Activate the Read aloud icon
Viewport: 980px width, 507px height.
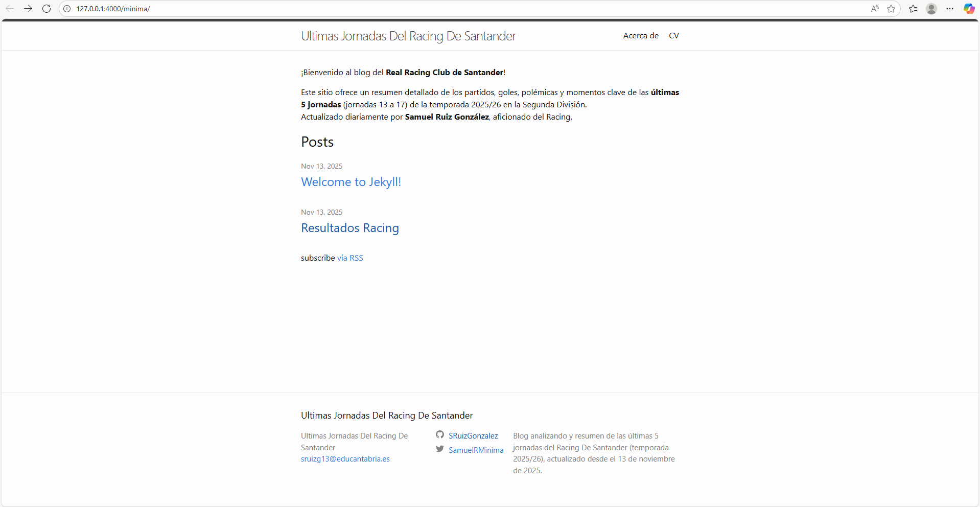point(875,9)
